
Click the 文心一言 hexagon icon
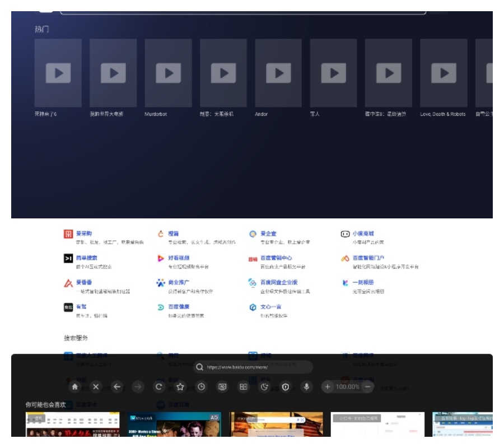click(253, 307)
